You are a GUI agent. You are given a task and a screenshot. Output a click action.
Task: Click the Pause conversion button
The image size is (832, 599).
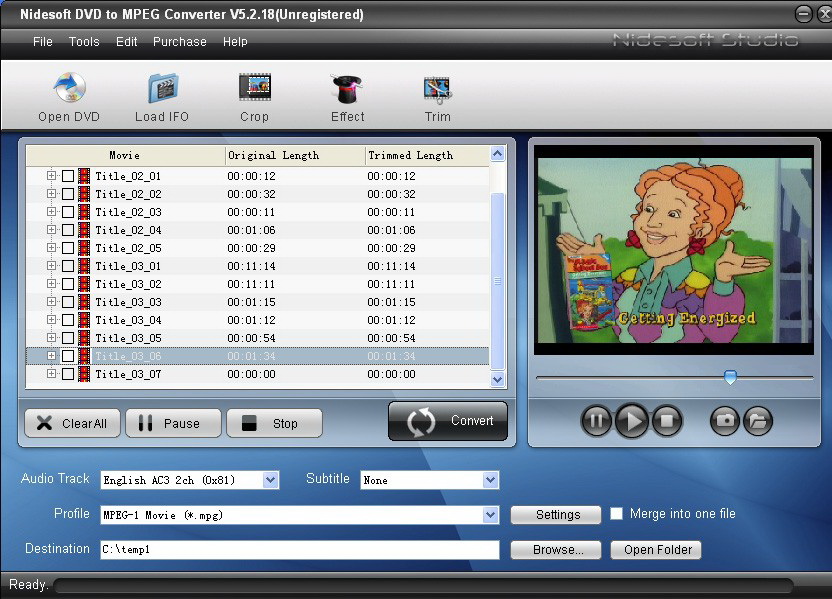[x=173, y=423]
